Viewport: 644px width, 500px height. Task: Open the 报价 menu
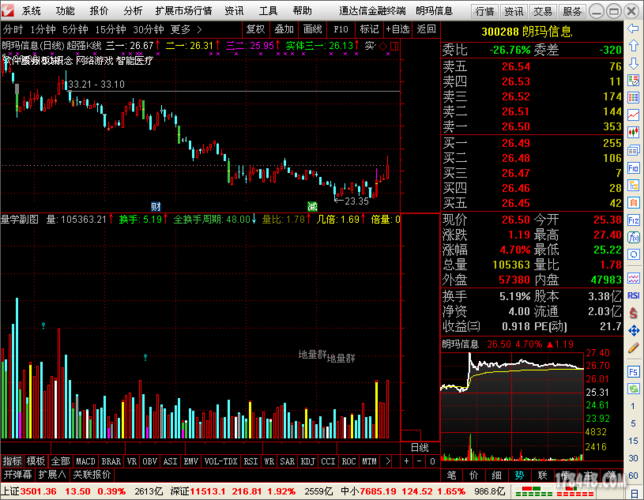99,11
